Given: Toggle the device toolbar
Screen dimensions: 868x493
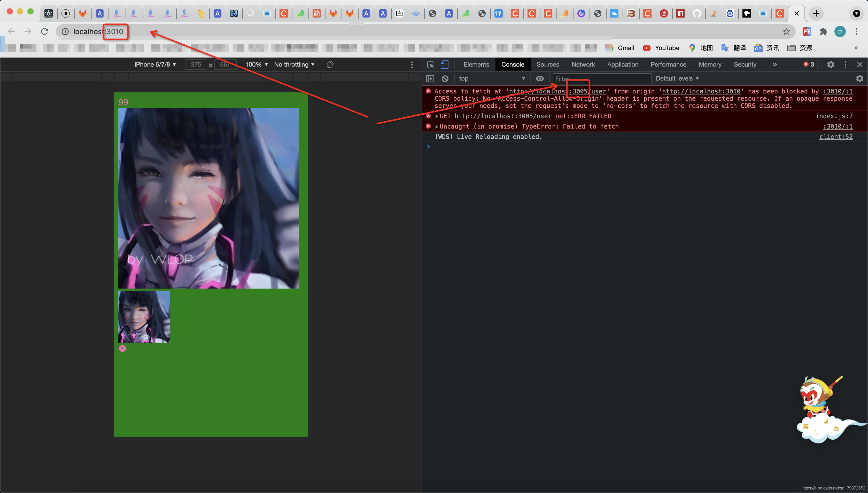Looking at the screenshot, I should click(444, 64).
